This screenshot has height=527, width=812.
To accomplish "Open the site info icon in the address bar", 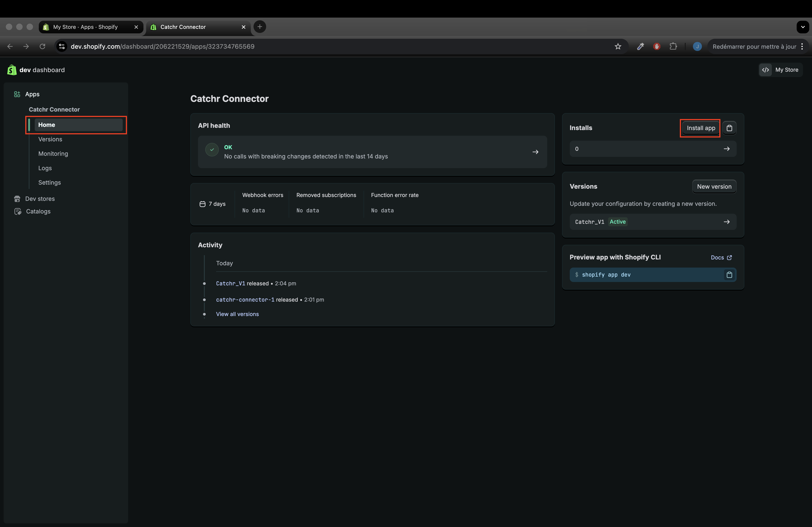I will pos(62,46).
